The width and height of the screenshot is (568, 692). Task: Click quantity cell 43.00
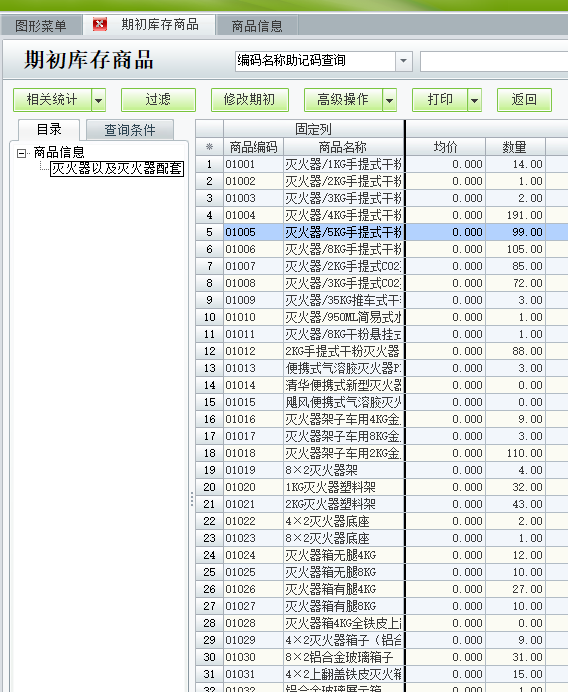[515, 504]
